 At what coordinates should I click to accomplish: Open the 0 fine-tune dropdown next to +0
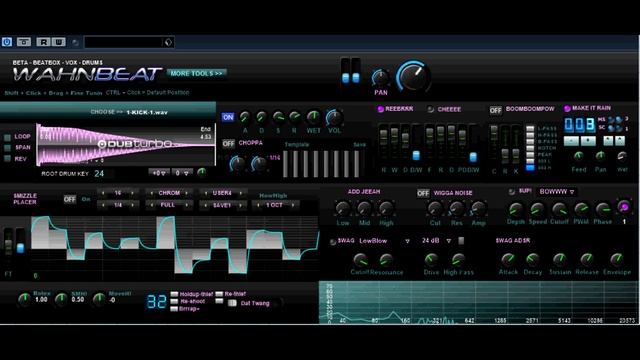tap(182, 173)
